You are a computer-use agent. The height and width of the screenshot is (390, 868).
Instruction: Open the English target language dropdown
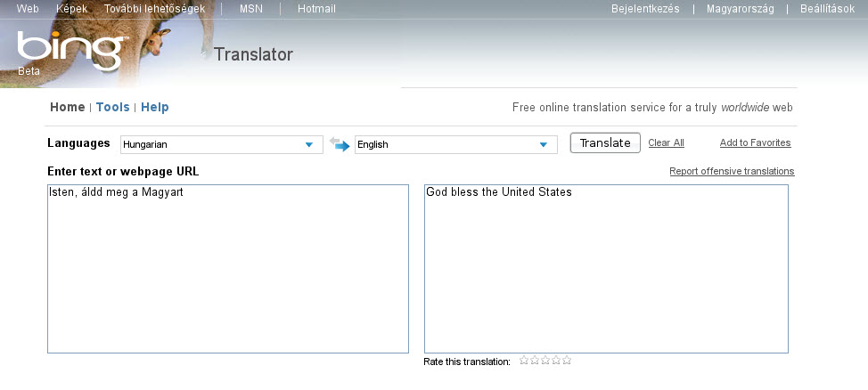[456, 144]
